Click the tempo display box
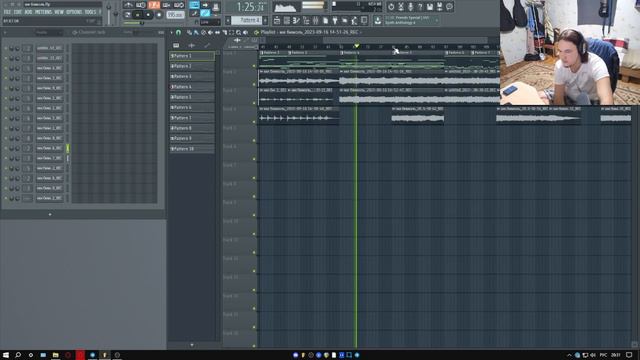 [176, 15]
